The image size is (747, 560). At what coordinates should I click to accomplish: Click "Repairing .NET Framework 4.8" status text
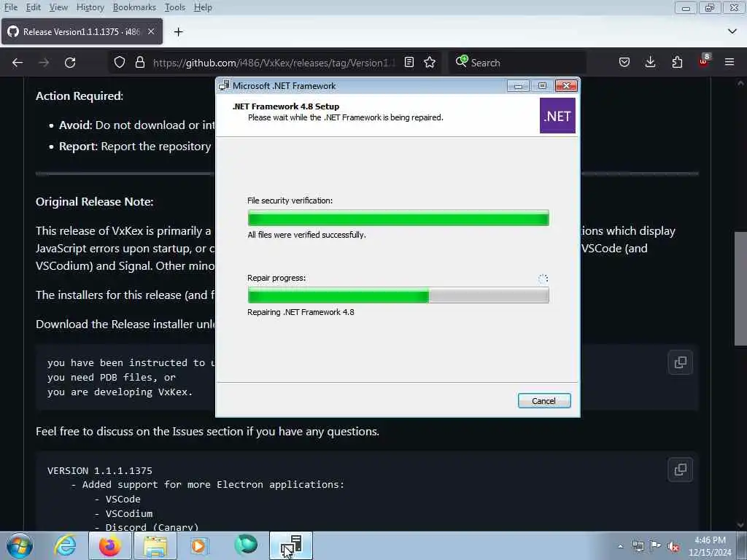coord(301,312)
